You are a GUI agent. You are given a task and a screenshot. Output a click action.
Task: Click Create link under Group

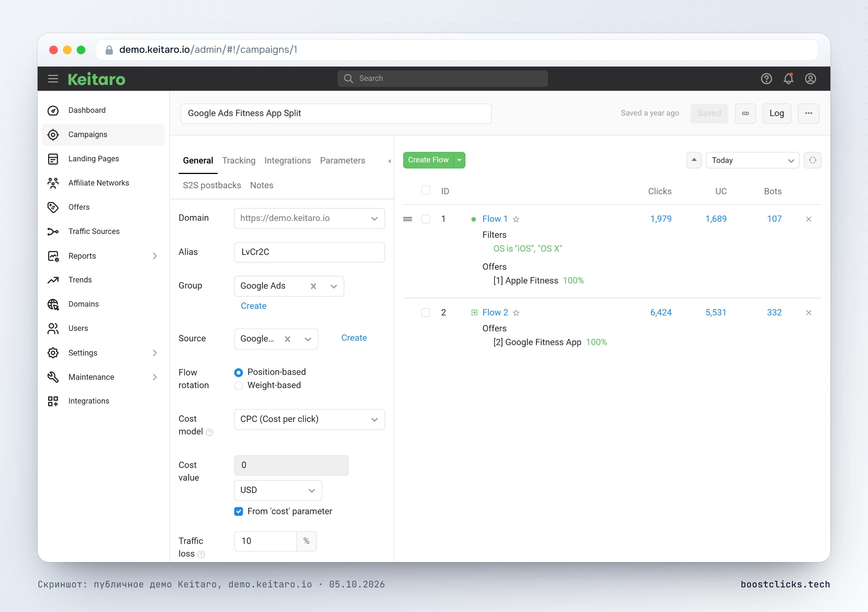253,306
